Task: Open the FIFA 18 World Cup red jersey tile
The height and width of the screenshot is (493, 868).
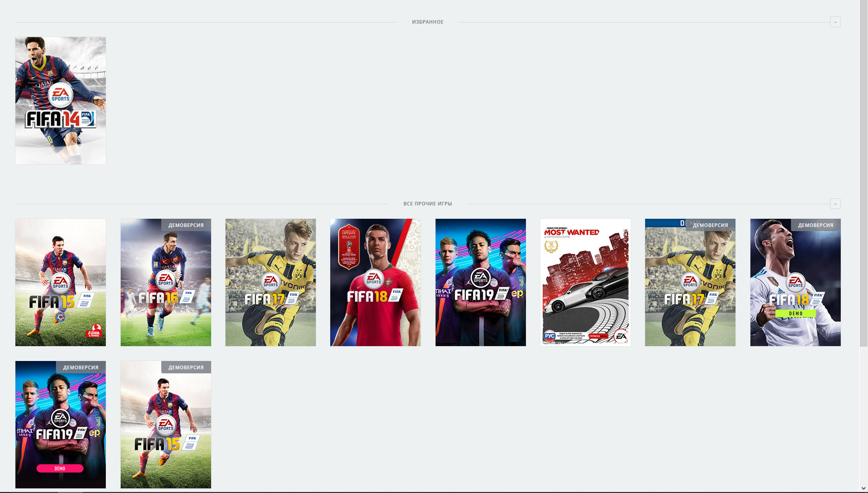Action: pyautogui.click(x=375, y=282)
